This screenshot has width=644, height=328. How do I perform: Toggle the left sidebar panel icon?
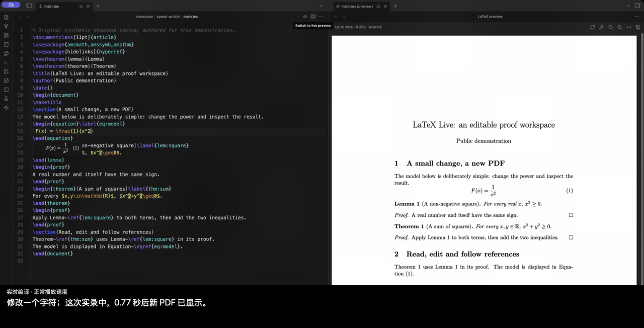tap(29, 6)
